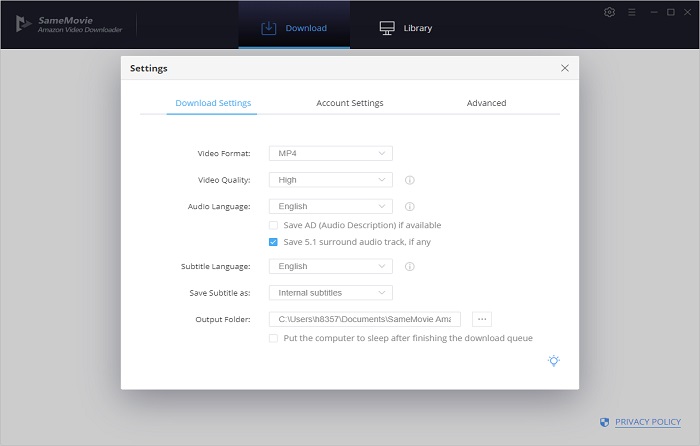Click the hamburger menu icon in title bar
The width and height of the screenshot is (700, 446).
coord(632,12)
